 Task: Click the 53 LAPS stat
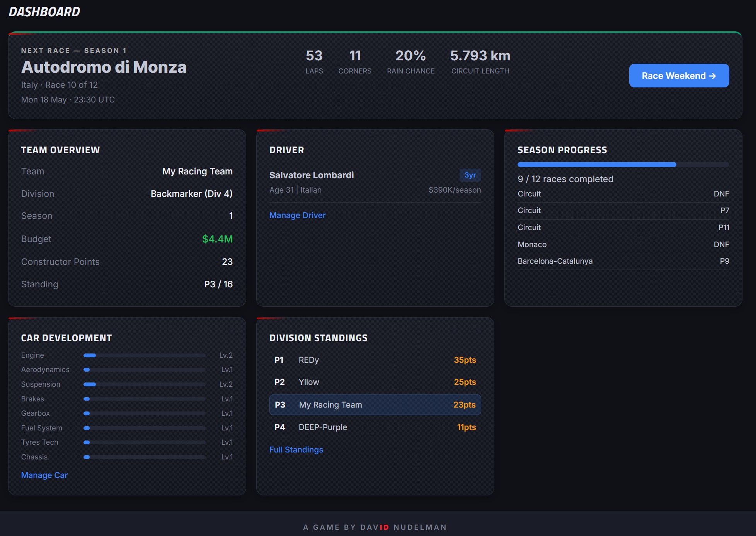314,62
